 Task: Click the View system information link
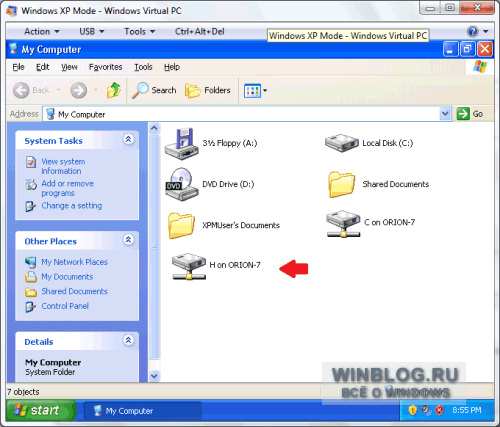coord(63,166)
